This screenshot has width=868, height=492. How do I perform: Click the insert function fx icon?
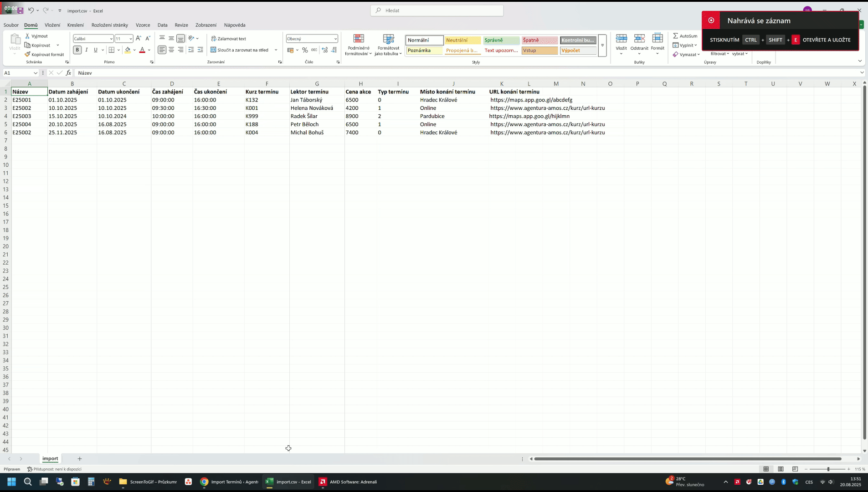pos(69,73)
